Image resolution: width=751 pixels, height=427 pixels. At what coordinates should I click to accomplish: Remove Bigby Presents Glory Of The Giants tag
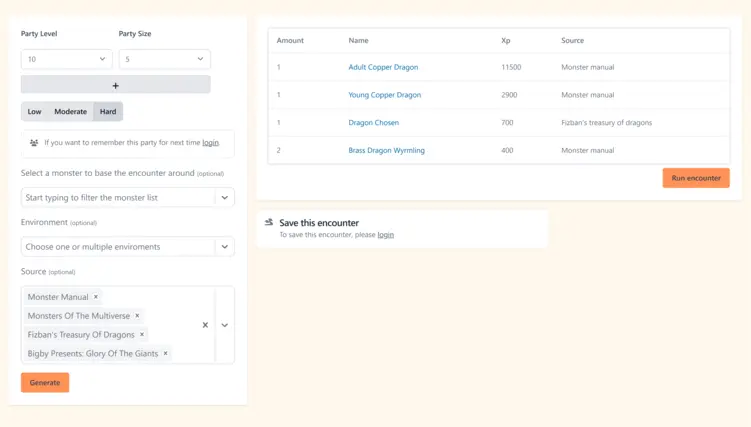[x=166, y=353]
